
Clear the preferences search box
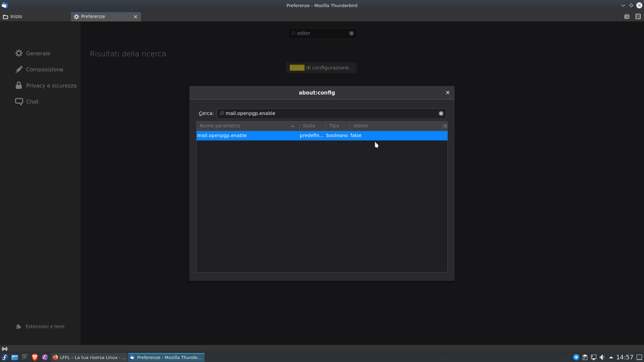coord(351,34)
